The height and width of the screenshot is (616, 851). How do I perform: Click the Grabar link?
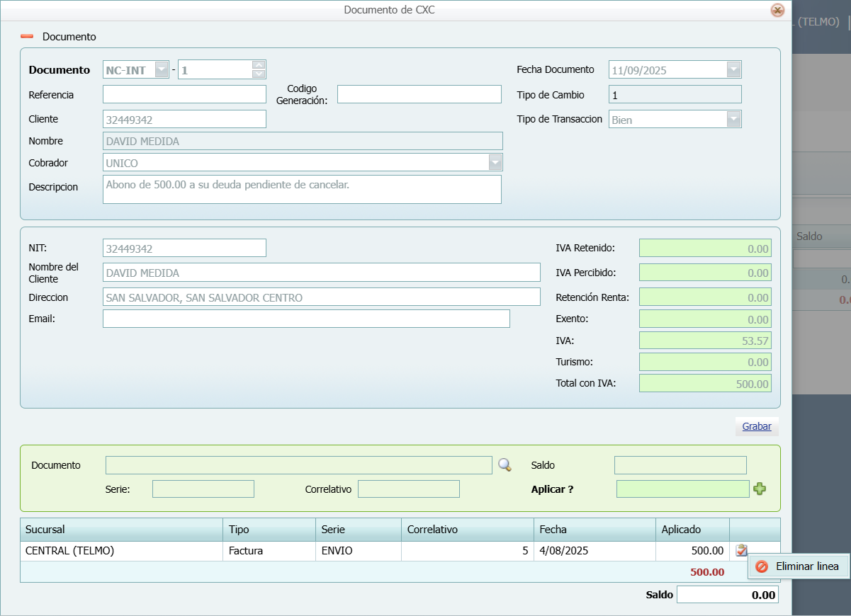757,426
